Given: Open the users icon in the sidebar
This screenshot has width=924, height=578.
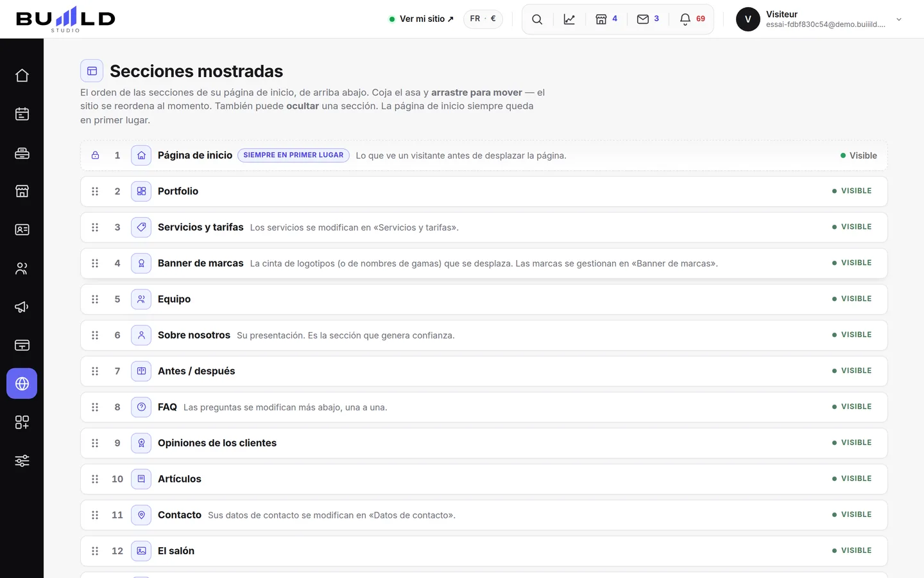Looking at the screenshot, I should 22,268.
